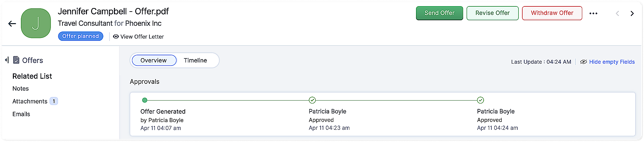This screenshot has height=142, width=644.
Task: Click the back arrow icon
Action: coord(12,23)
